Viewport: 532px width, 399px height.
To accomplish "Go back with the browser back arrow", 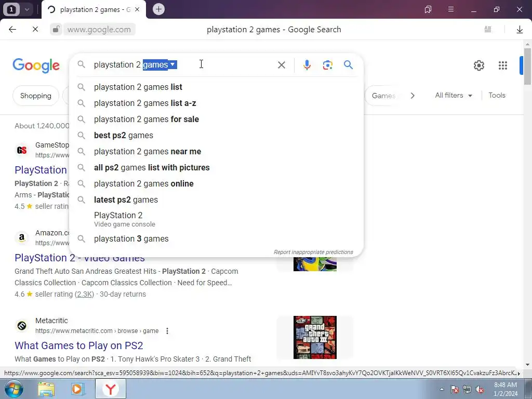I will click(12, 29).
